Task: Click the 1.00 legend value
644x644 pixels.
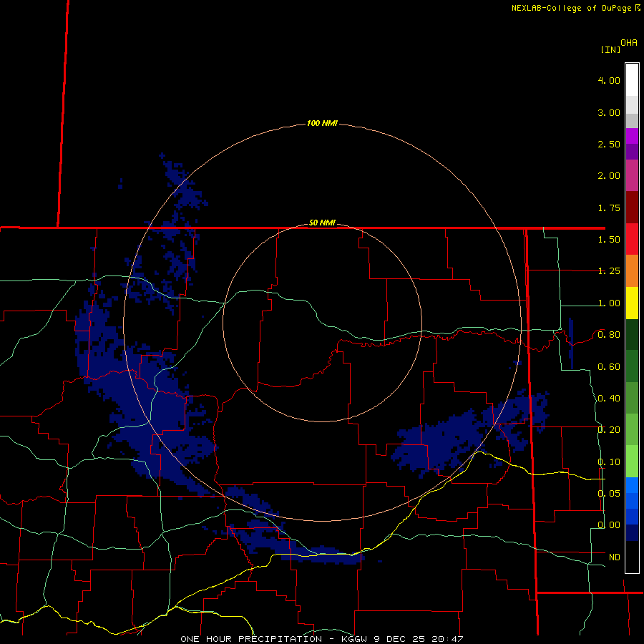Action: tap(609, 303)
